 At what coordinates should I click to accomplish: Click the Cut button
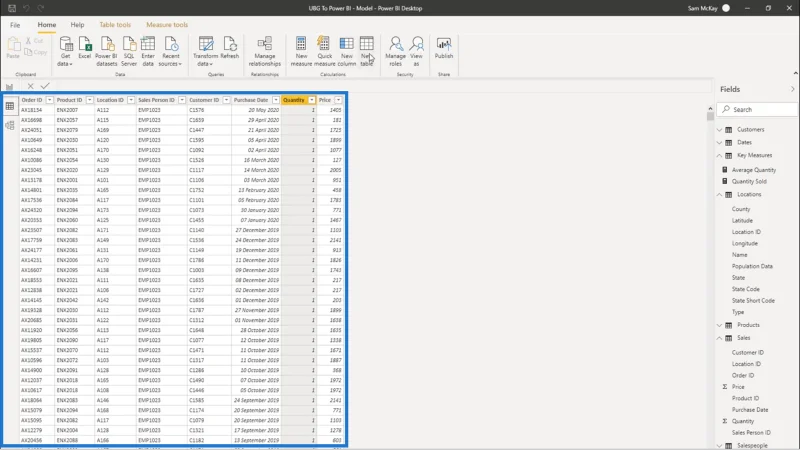[x=35, y=40]
